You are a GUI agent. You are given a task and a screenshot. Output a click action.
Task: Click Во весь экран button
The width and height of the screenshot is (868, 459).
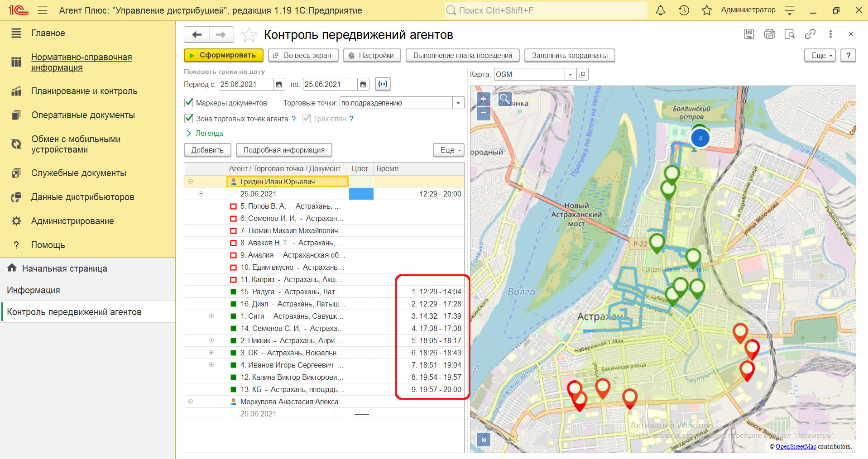point(303,55)
